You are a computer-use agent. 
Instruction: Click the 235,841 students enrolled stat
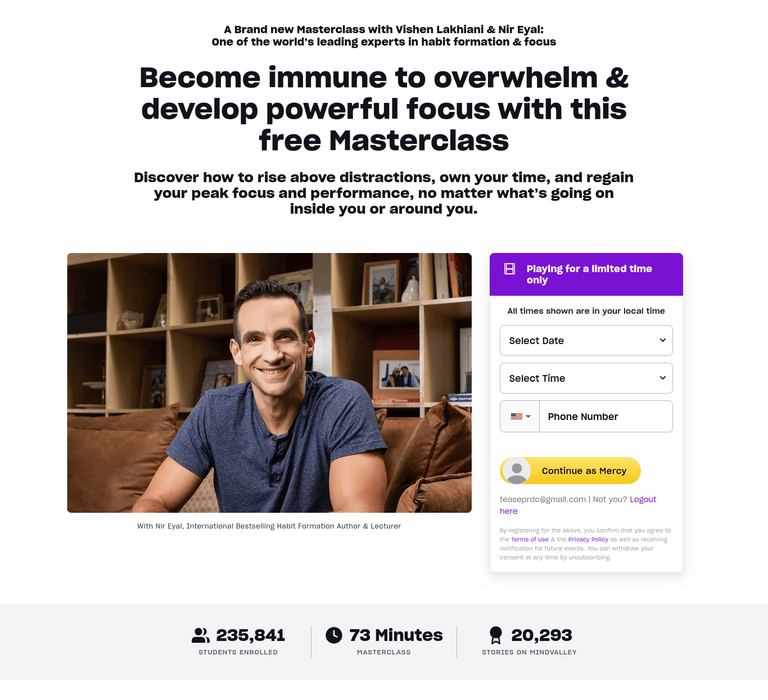(x=238, y=642)
